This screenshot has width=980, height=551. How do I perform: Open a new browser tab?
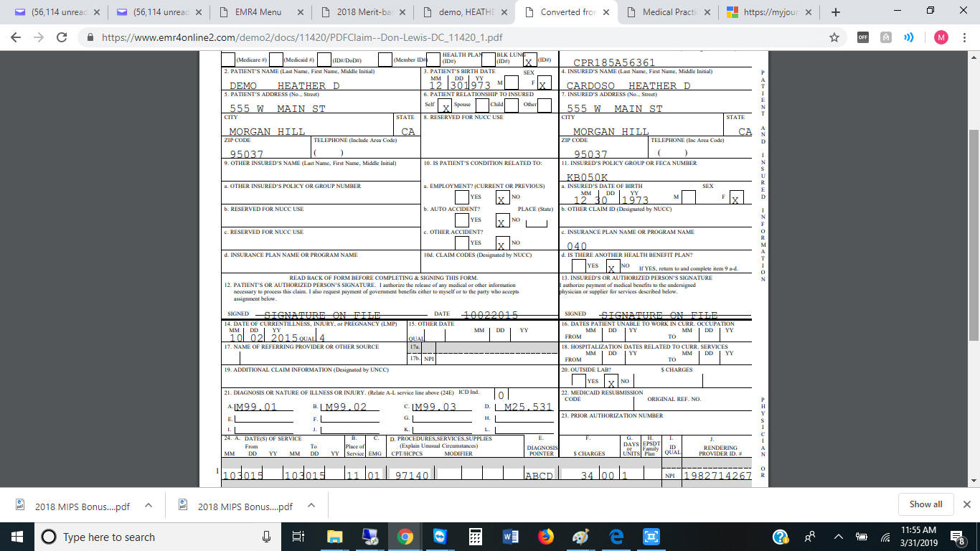[835, 12]
